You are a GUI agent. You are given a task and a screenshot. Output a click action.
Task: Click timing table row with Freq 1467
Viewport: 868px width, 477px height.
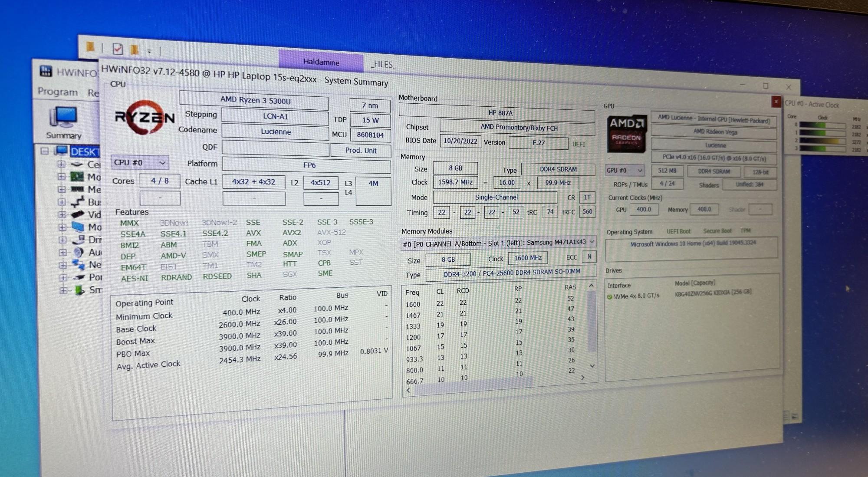pos(490,313)
